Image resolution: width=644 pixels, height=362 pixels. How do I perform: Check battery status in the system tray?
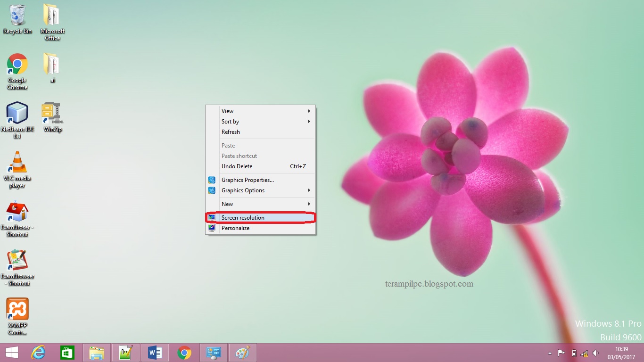575,353
